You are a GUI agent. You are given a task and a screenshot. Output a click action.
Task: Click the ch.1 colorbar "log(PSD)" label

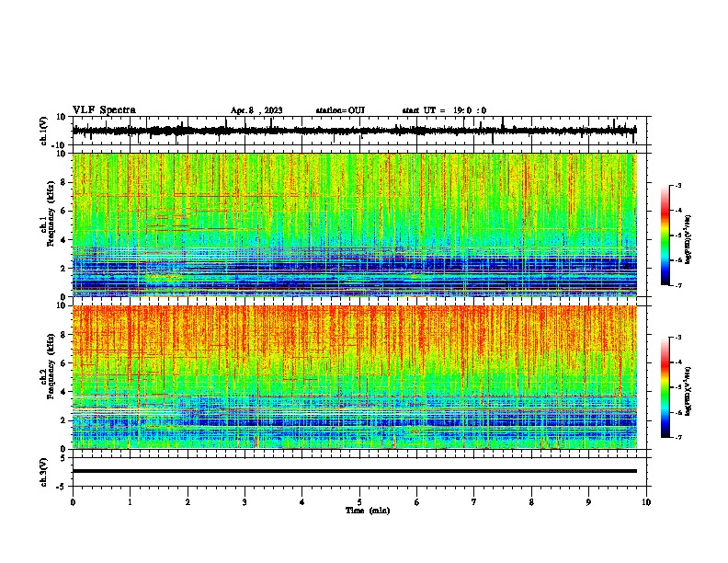point(688,240)
